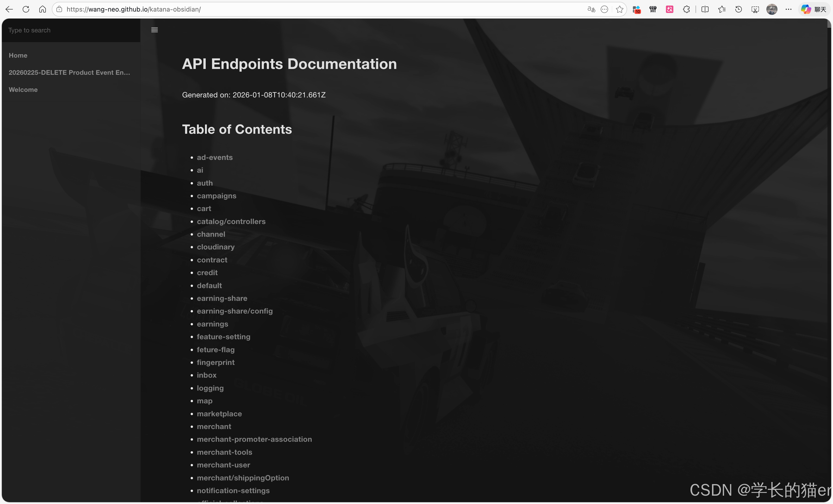Image resolution: width=833 pixels, height=504 pixels.
Task: Click the browser back arrow
Action: pos(9,9)
